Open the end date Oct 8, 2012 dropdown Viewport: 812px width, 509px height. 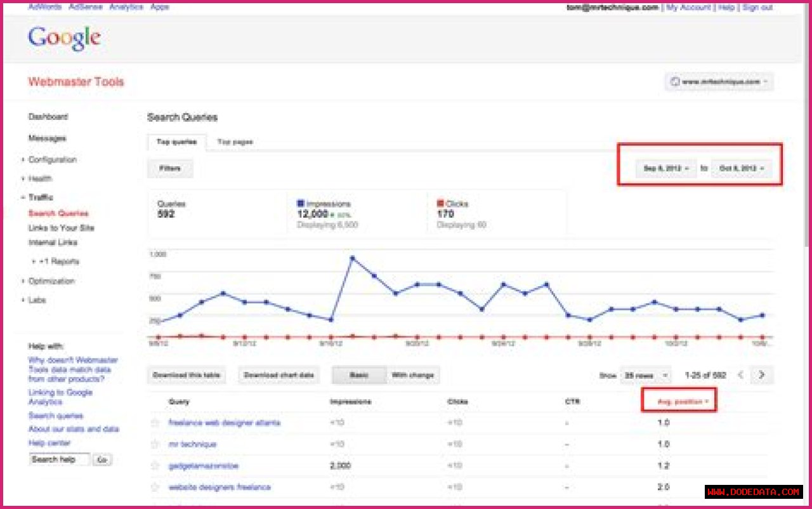click(x=742, y=168)
